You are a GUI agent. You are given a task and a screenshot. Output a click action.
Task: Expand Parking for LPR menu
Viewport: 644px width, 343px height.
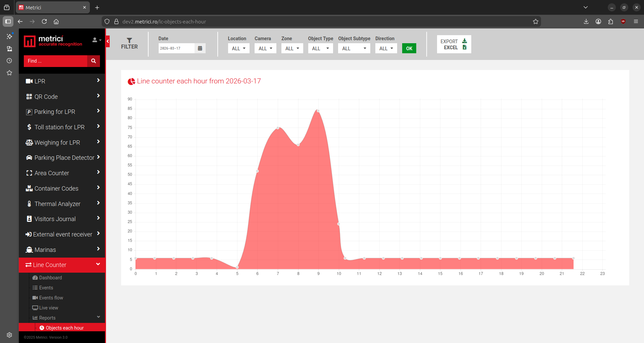(62, 112)
